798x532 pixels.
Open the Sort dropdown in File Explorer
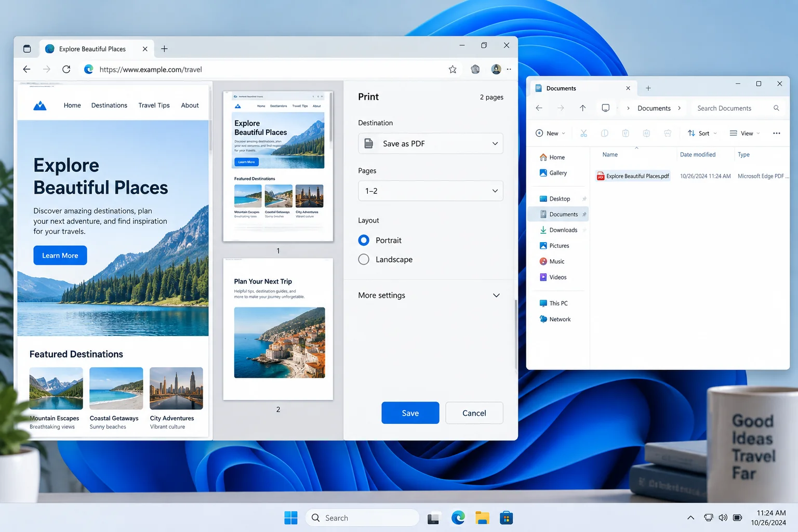tap(702, 134)
